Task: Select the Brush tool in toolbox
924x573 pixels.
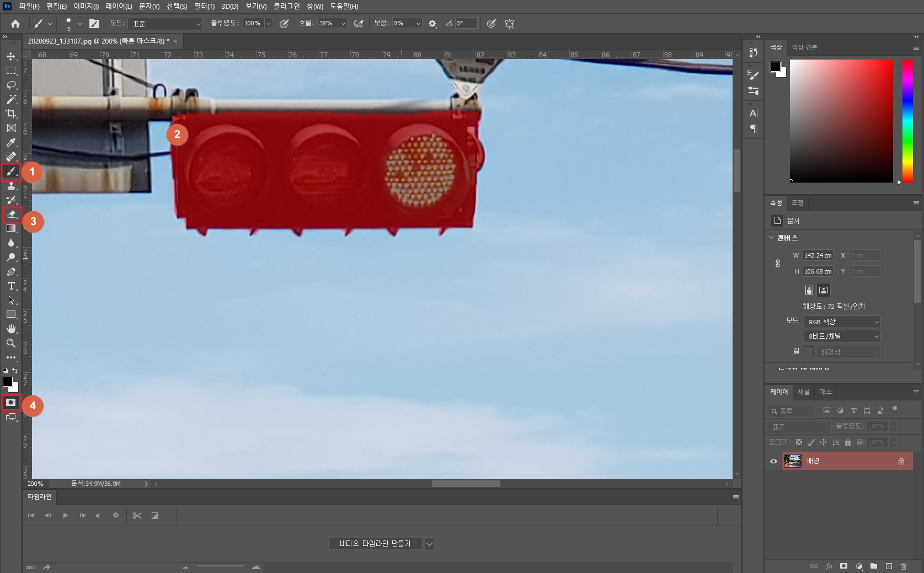Action: (x=11, y=172)
